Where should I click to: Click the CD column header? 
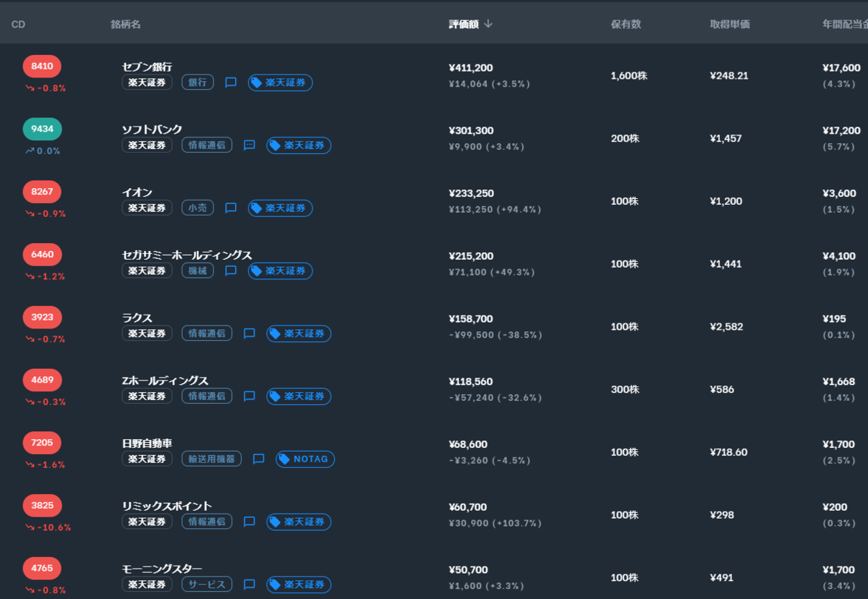18,25
